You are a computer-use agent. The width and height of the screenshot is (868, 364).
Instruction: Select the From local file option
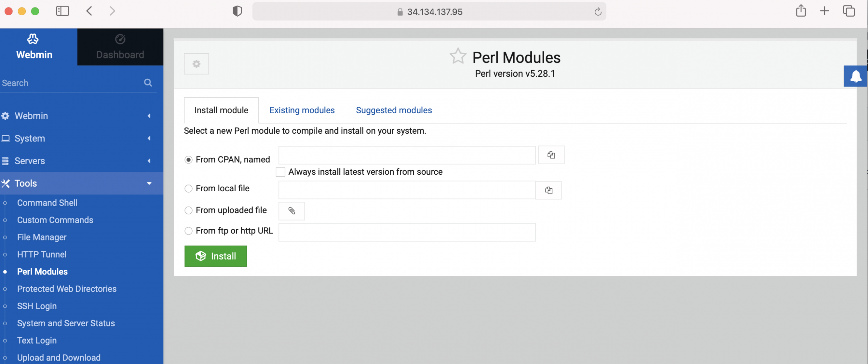tap(189, 189)
